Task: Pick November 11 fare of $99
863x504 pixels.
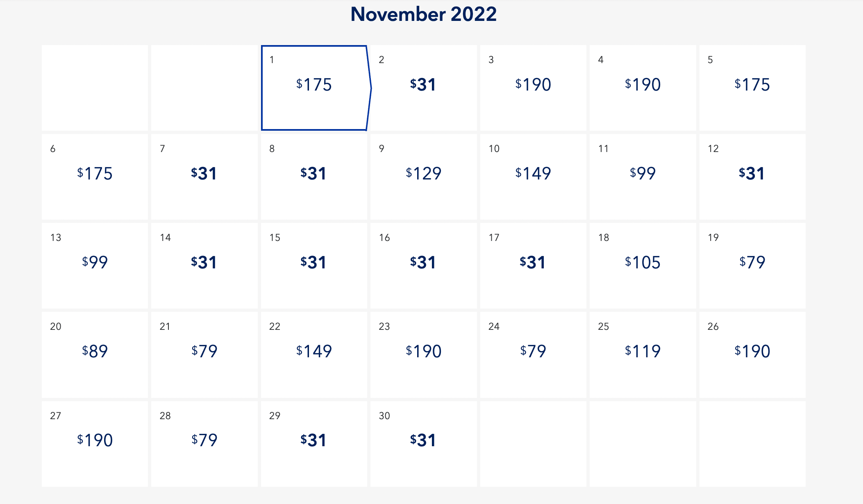Action: point(643,177)
